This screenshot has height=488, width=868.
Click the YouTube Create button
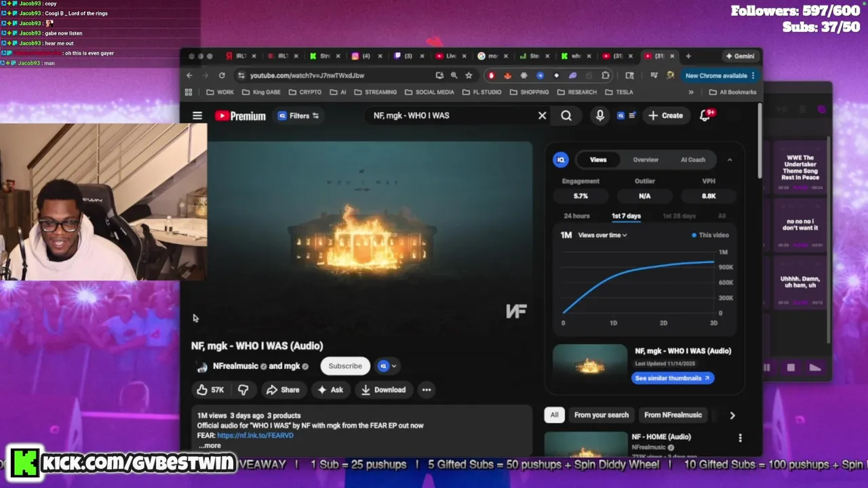[x=665, y=116]
